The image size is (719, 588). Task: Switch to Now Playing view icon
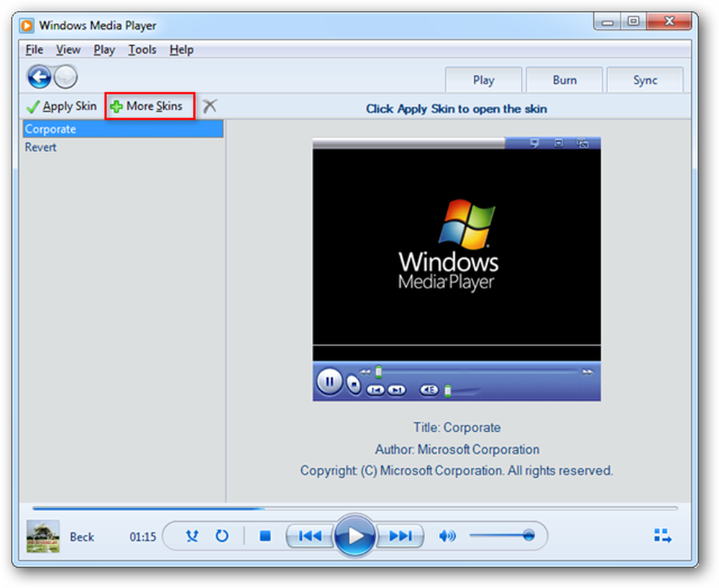(x=663, y=536)
